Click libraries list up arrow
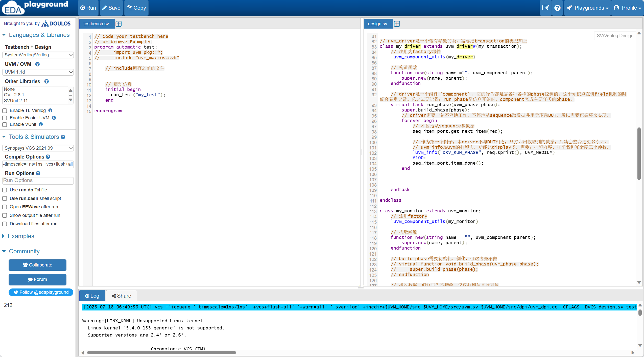The image size is (644, 357). (71, 90)
